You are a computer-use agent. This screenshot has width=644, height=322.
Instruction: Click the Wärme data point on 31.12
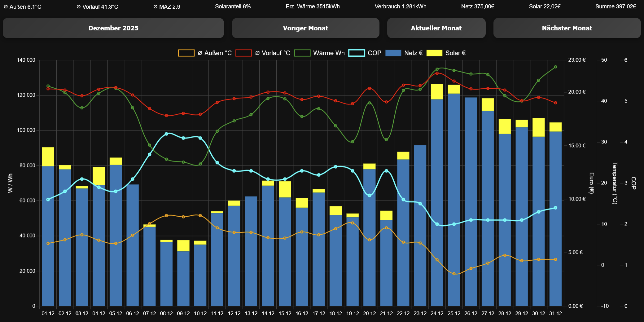coord(555,67)
